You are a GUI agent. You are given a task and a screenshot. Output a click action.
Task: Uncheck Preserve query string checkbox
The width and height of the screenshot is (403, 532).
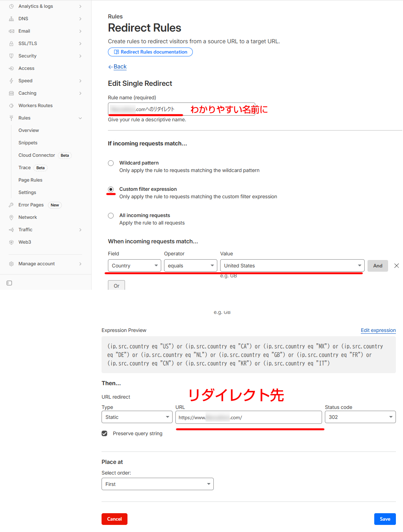coord(104,433)
